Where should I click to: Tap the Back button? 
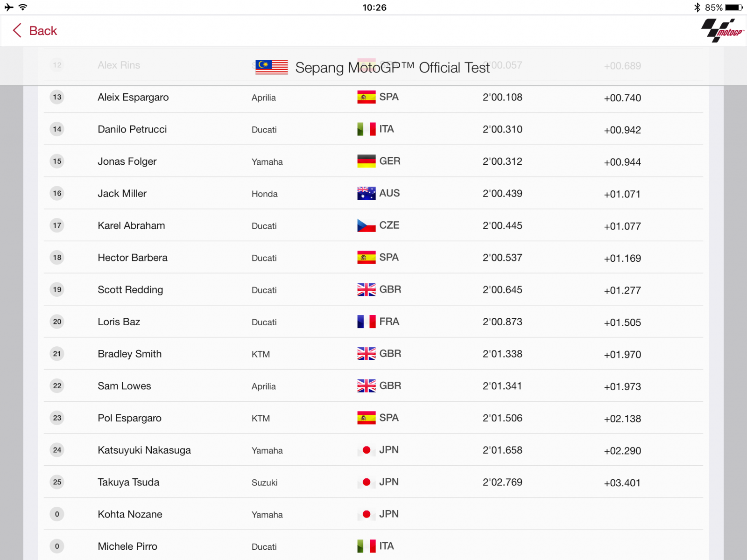click(35, 31)
